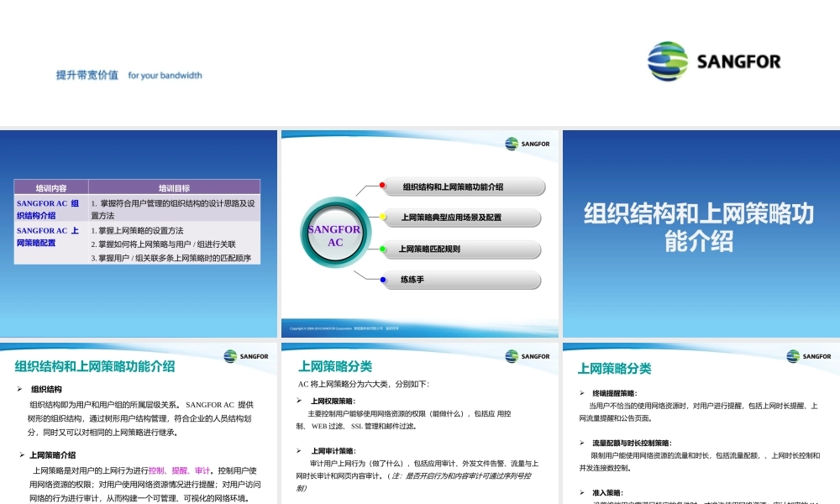
Task: Click the 提升带宽价值 for your bandwidth slogan
Action: click(x=129, y=75)
